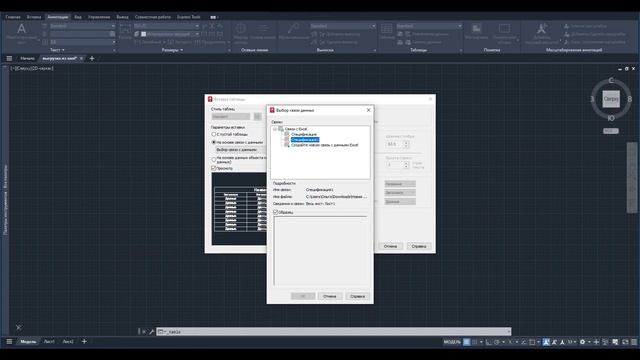
Task: Expand the Текст ribbon panel
Action: [57, 50]
